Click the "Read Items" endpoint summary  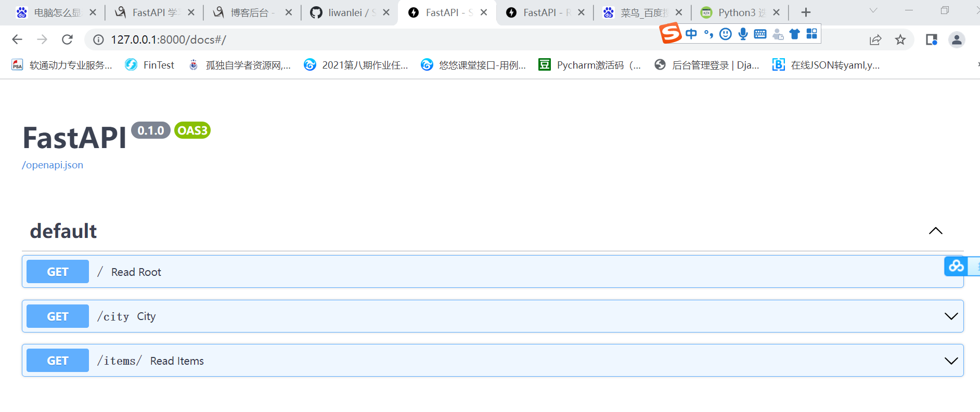click(x=177, y=361)
